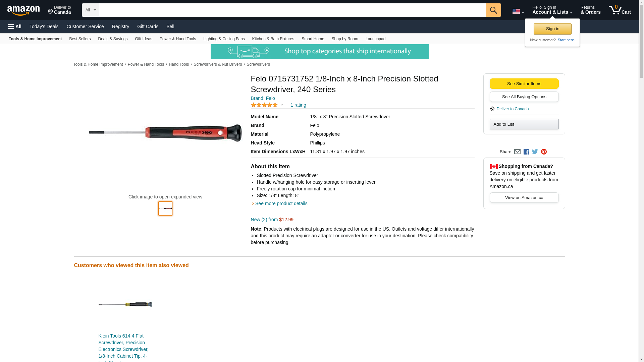
Task: Open the shopping cart icon
Action: point(620,10)
